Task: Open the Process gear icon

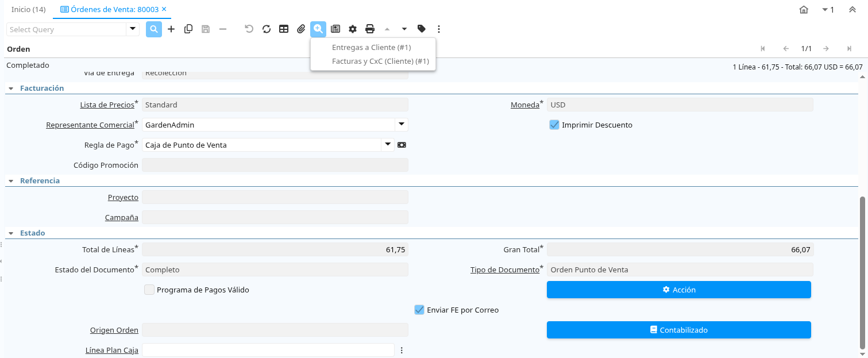Action: 353,29
